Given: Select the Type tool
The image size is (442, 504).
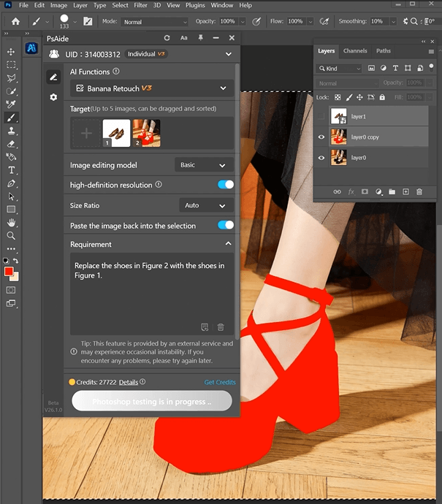Looking at the screenshot, I should coord(11,170).
